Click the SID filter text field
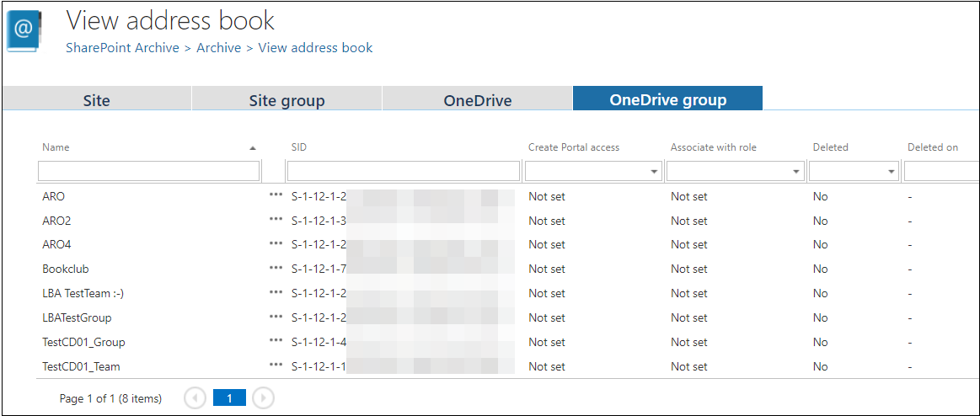This screenshot has height=416, width=980. click(403, 172)
